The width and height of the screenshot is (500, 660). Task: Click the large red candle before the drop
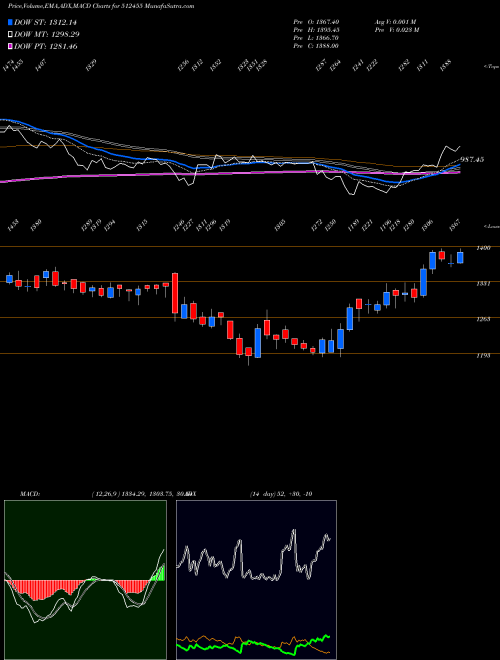tap(175, 293)
